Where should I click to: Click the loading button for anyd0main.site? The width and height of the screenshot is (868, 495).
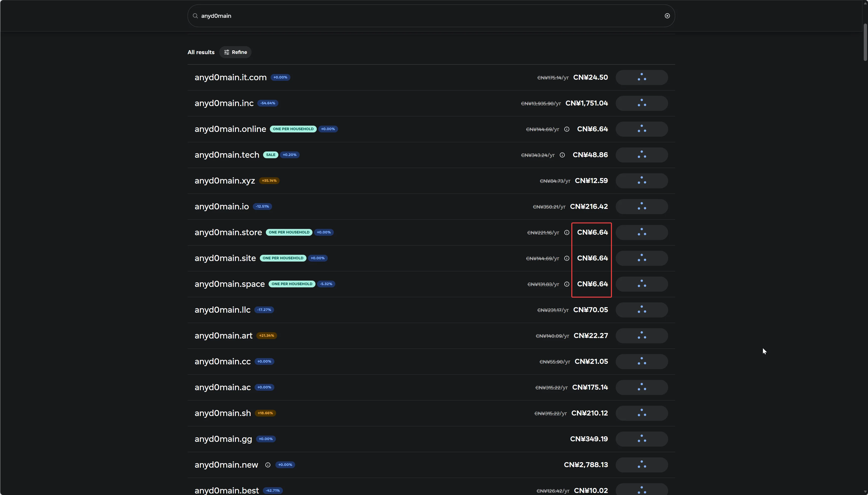point(642,258)
